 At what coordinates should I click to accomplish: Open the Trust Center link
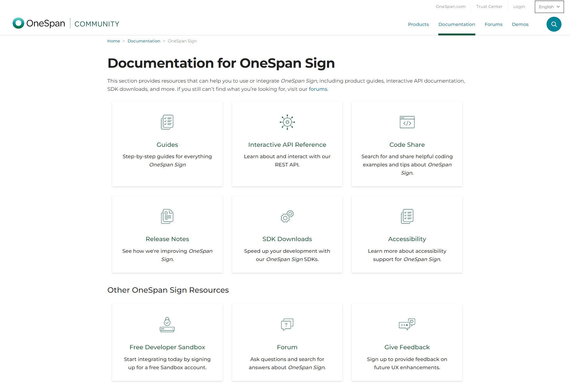[x=489, y=7]
